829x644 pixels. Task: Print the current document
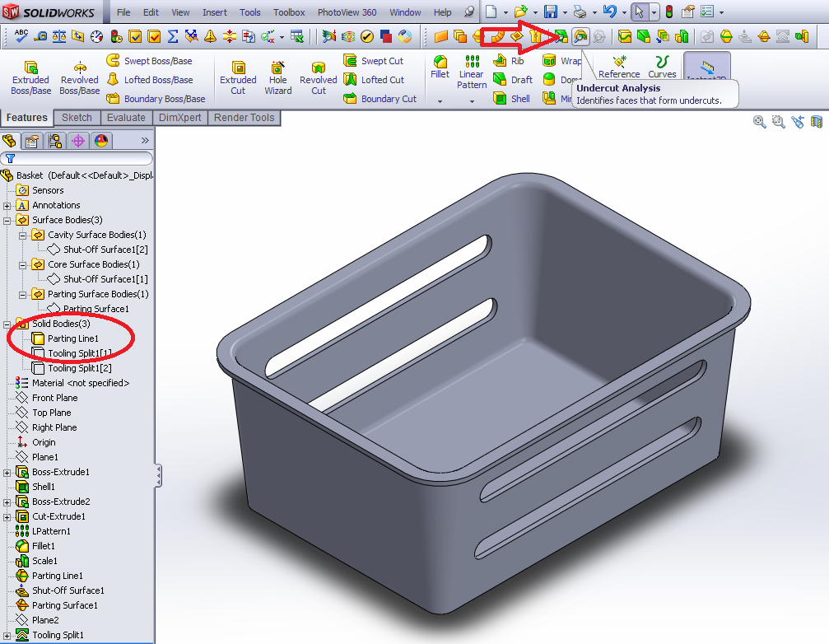(580, 11)
